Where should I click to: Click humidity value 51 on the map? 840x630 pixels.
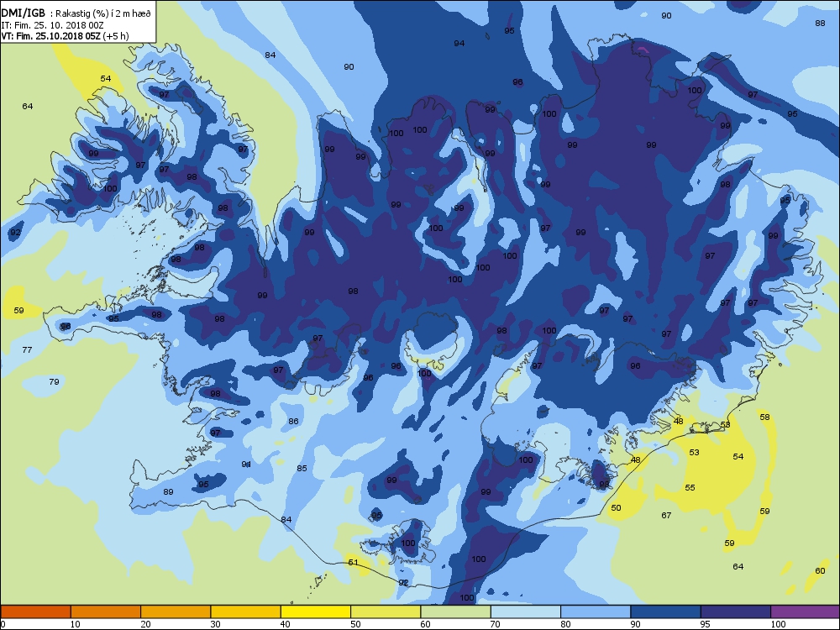click(353, 563)
